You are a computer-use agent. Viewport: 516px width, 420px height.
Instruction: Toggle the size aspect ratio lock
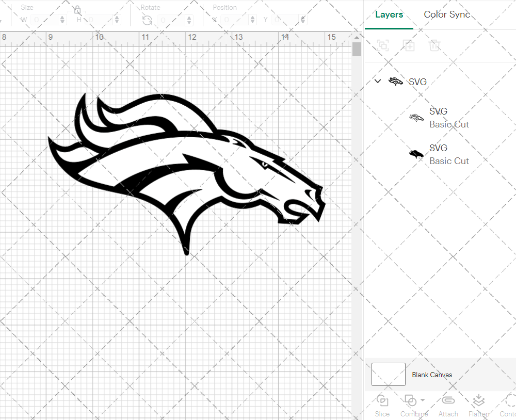(x=77, y=10)
